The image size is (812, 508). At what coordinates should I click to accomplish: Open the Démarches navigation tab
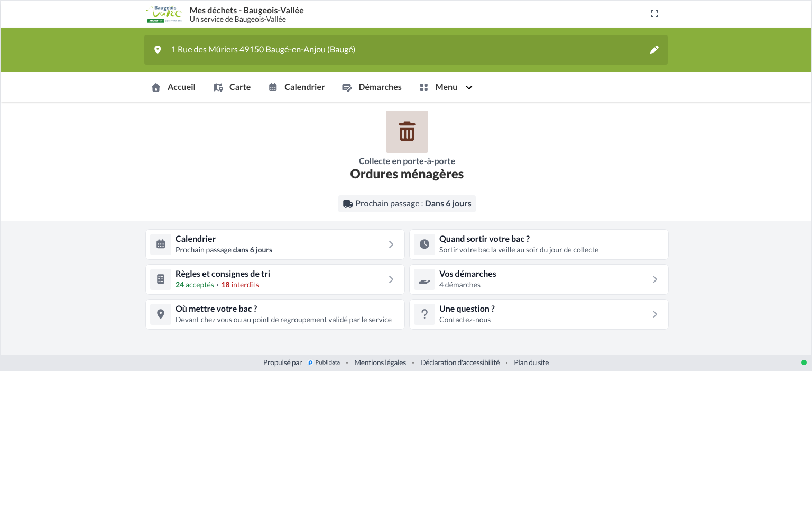coord(372,87)
